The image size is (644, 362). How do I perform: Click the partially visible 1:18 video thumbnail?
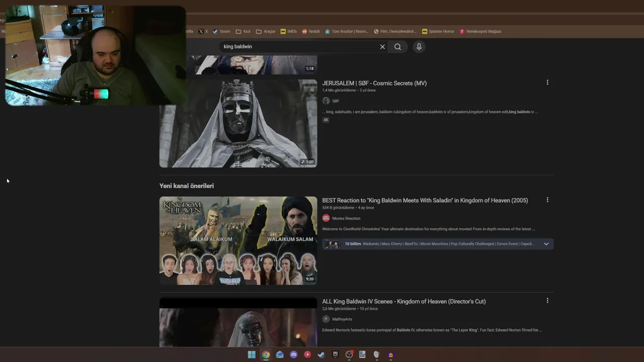click(x=254, y=65)
